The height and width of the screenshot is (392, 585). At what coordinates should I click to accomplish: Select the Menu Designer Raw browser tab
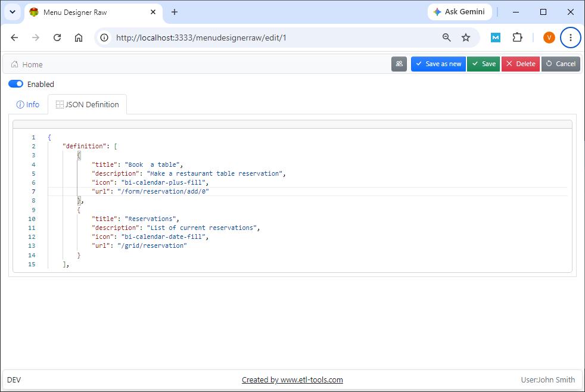(94, 13)
